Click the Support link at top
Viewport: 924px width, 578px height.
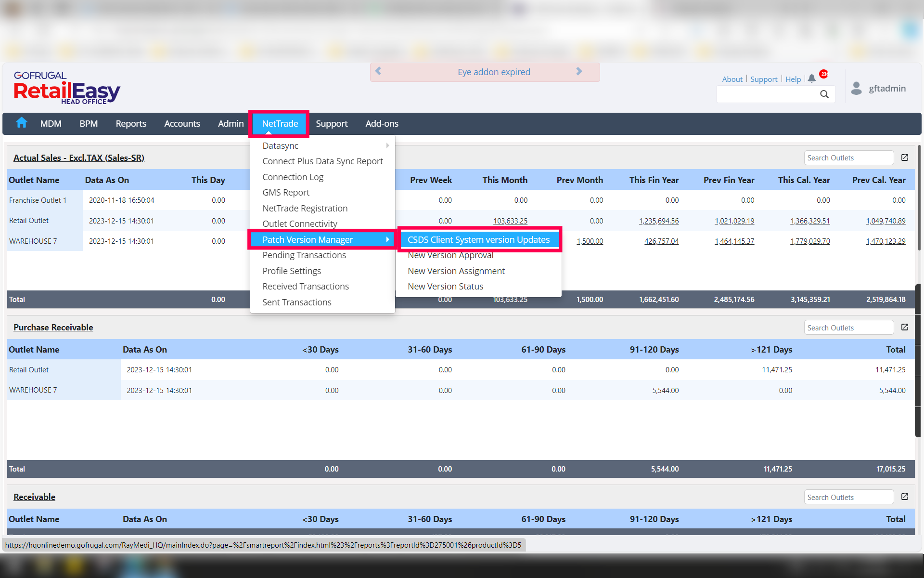pos(763,79)
